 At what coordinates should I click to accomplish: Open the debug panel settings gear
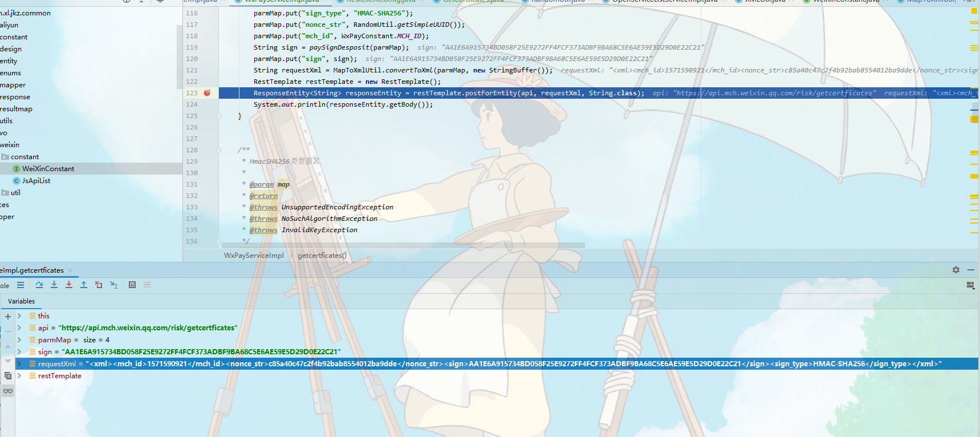pyautogui.click(x=956, y=270)
